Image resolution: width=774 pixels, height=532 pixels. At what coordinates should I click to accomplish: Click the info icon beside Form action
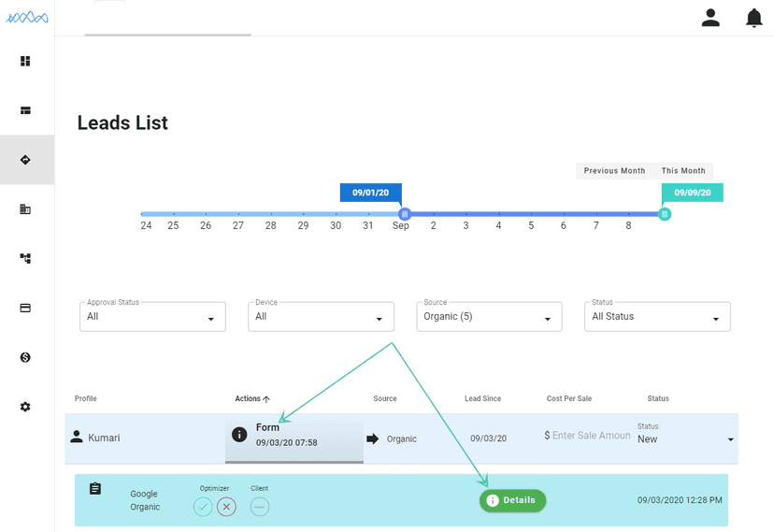tap(239, 435)
